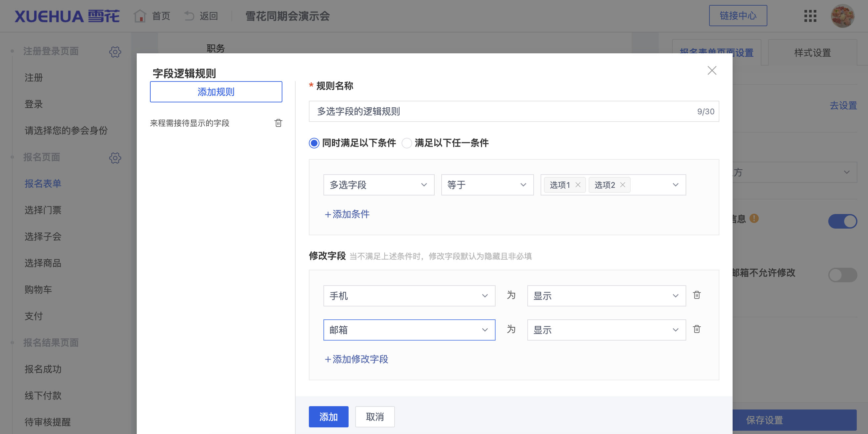Open 支付 in sidebar
868x434 pixels.
pyautogui.click(x=34, y=316)
